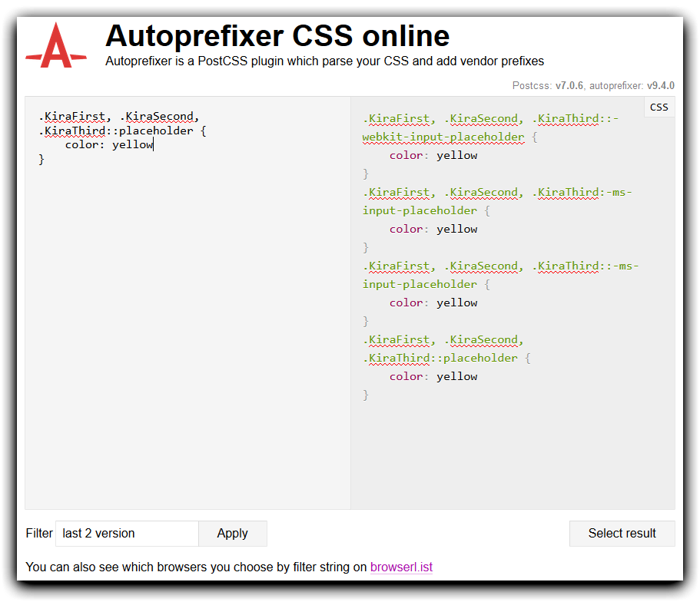Click the Autoprefixer PostCSS plugin subtitle
The width and height of the screenshot is (700, 602).
324,61
